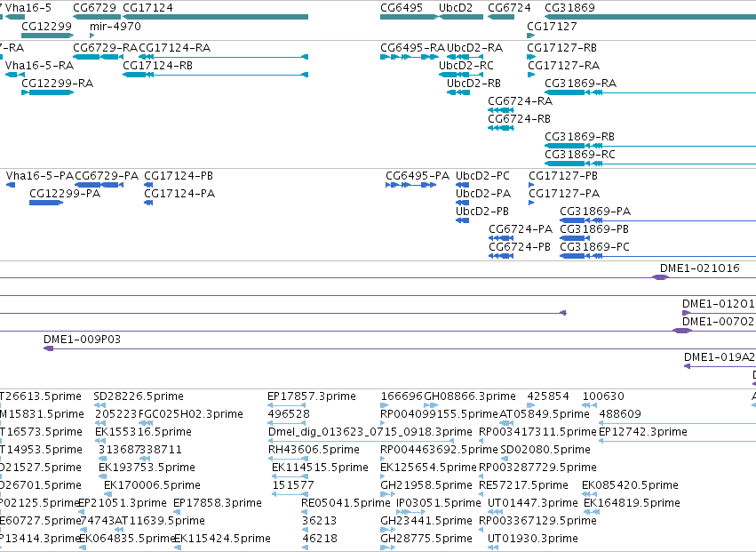
Task: Select the CG12299 gene label
Action: tap(46, 26)
